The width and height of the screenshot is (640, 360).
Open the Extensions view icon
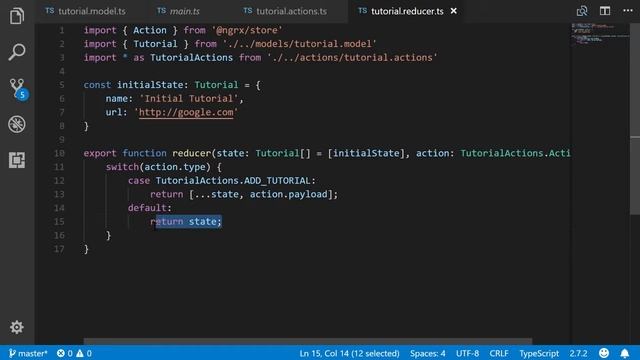tap(17, 160)
